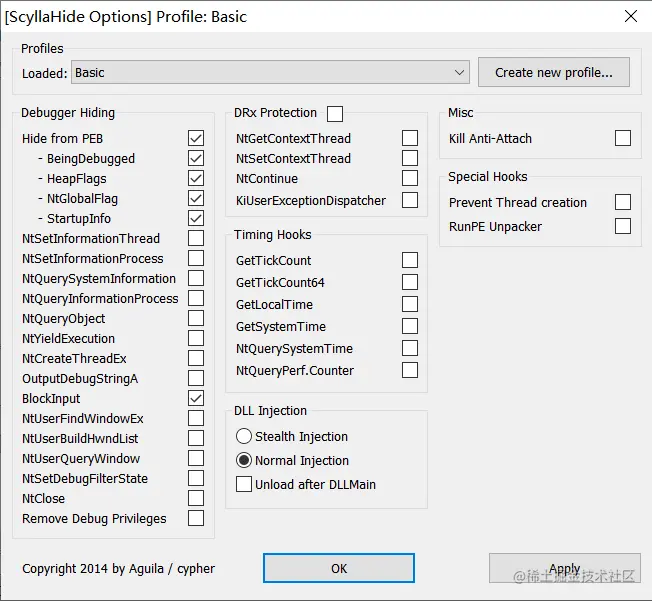Enable NtQueryInformationProcess checkbox
652x601 pixels.
pos(196,298)
